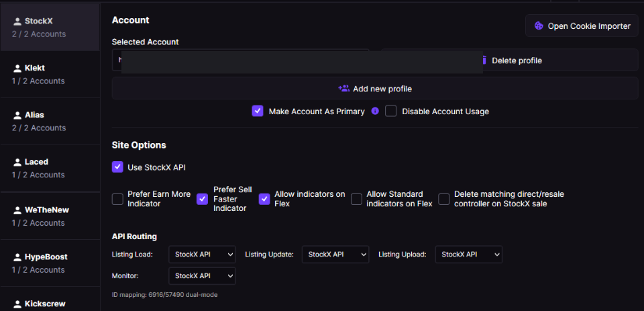Screen dimensions: 644x311
Task: Click the Listing Upload label
Action: click(x=402, y=254)
